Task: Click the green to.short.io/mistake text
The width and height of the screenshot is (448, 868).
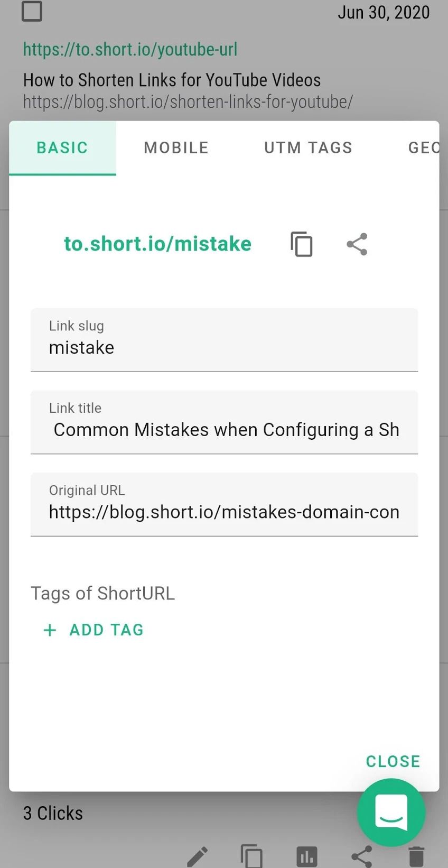Action: click(x=157, y=244)
